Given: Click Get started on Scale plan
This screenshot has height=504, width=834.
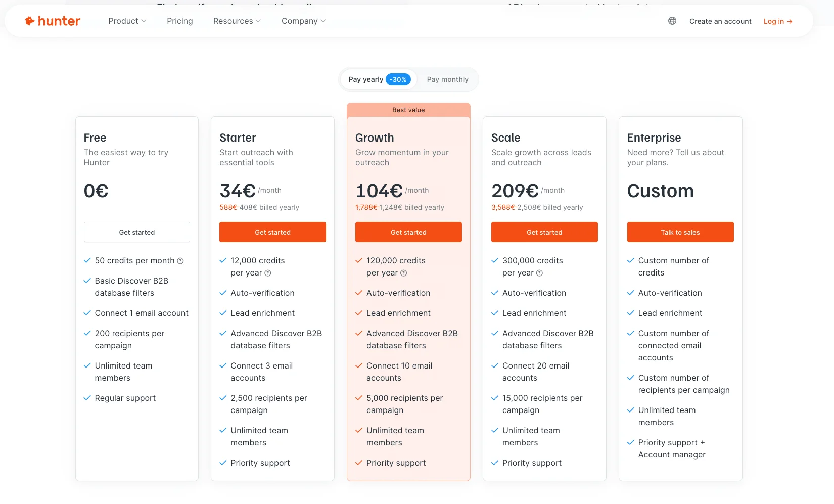Looking at the screenshot, I should pyautogui.click(x=544, y=232).
